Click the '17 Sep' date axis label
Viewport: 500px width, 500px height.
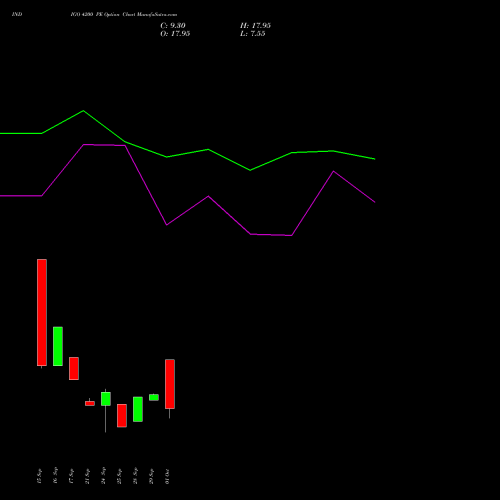[x=71, y=476]
